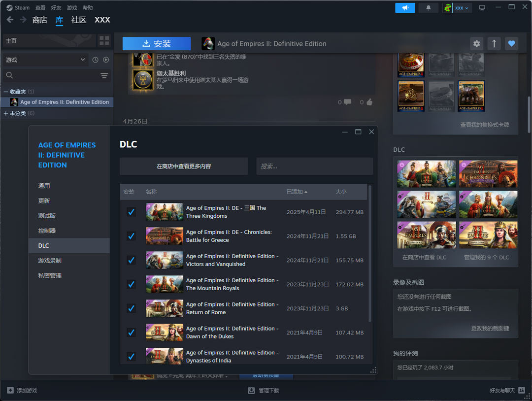Image resolution: width=532 pixels, height=401 pixels.
Task: Click 在商店中查看更多内容 button
Action: (x=184, y=166)
